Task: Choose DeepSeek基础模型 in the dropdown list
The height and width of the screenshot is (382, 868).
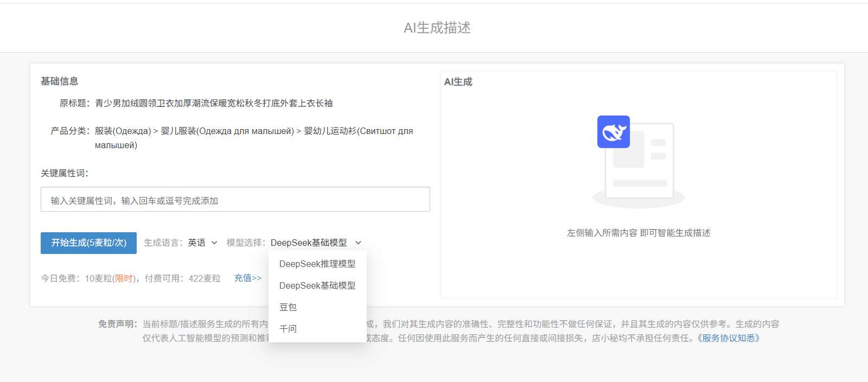Action: [317, 285]
